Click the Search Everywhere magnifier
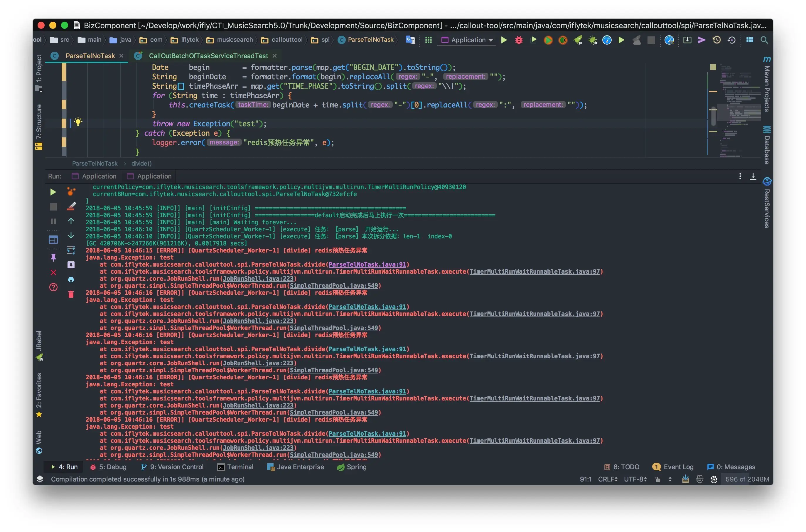The height and width of the screenshot is (532, 806). (764, 40)
